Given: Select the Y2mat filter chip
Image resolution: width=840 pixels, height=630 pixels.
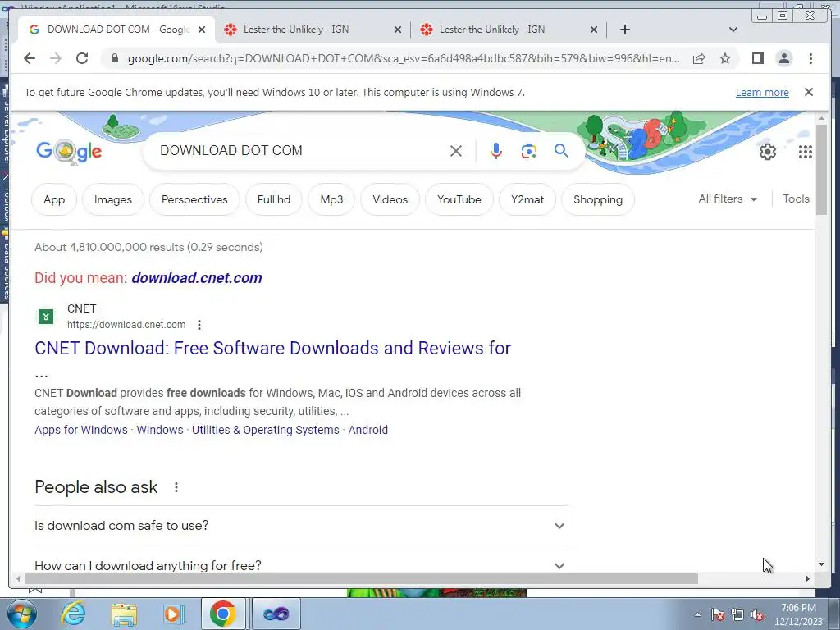Looking at the screenshot, I should (527, 200).
